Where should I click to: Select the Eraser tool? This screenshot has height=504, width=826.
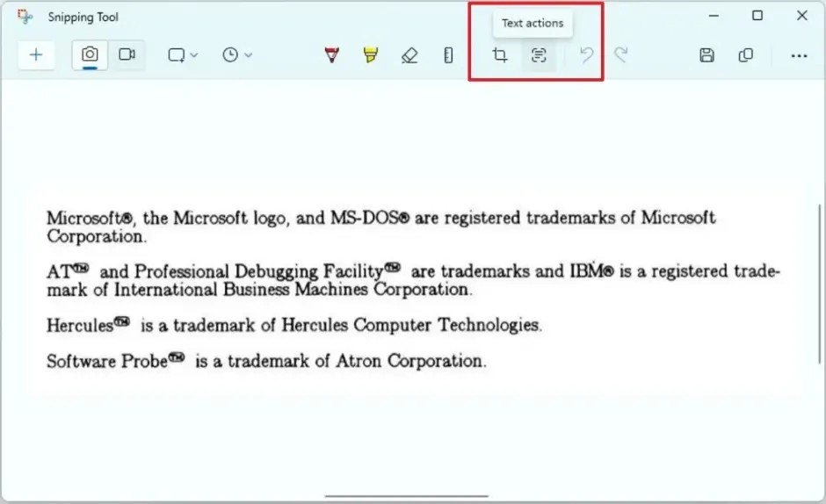click(409, 55)
